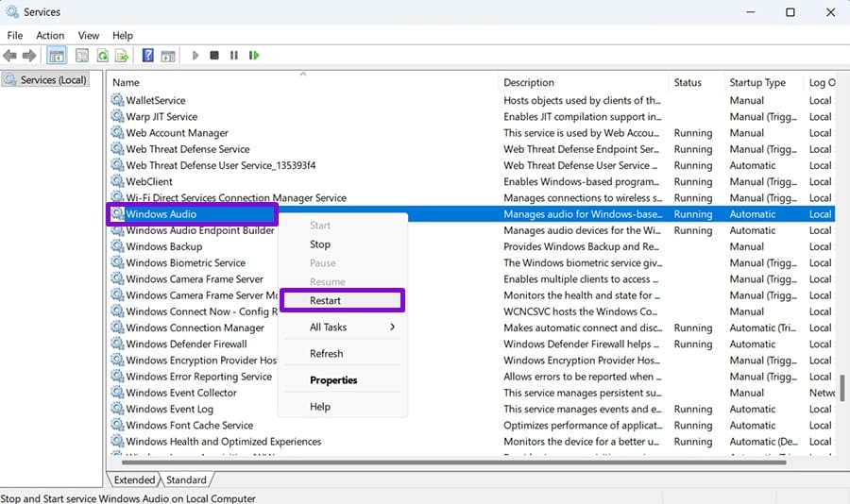Image resolution: width=850 pixels, height=504 pixels.
Task: Click the gear icon beside Windows Biometric Service
Action: pos(117,262)
